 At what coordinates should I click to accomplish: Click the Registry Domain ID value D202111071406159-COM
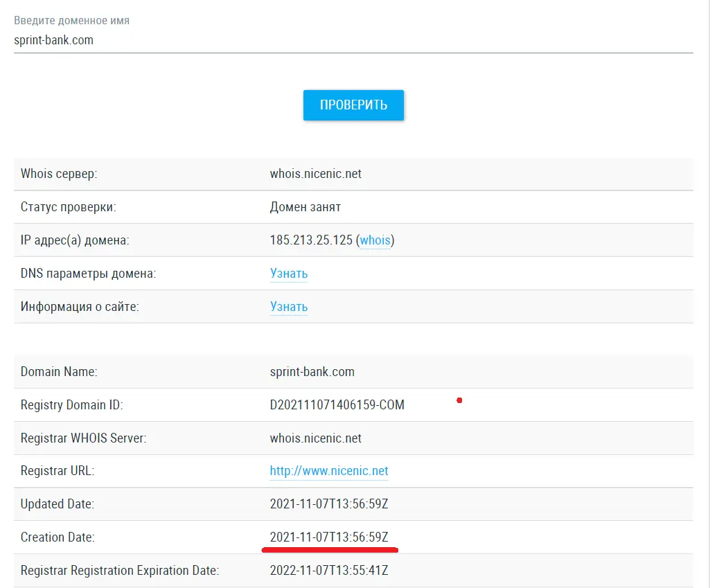pyautogui.click(x=337, y=405)
